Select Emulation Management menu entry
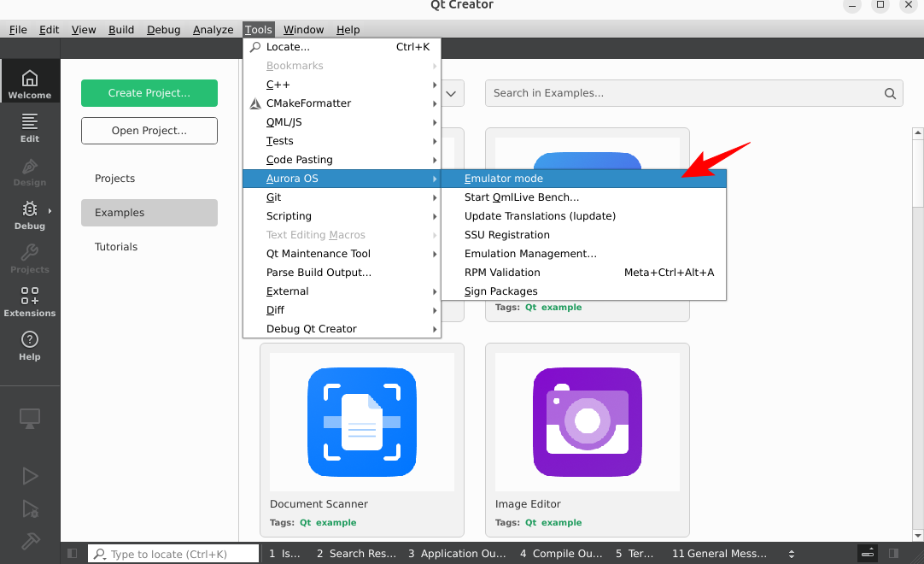The image size is (924, 564). pos(583,254)
